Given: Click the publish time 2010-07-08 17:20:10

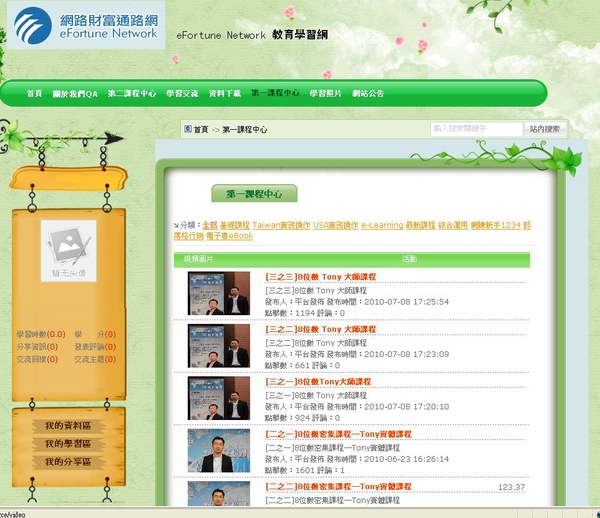Looking at the screenshot, I should (x=407, y=407).
